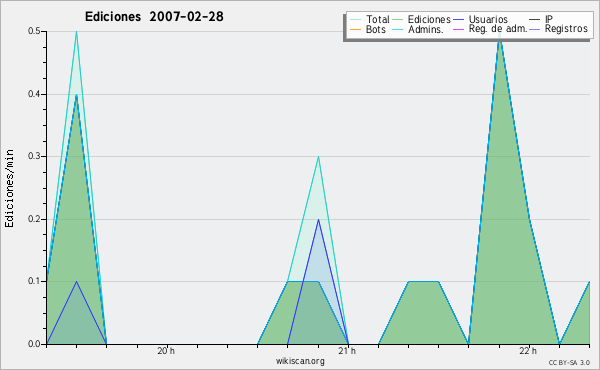Click the Total peak at 0.3 near 21 h
Viewport: 600px width, 370px height.
click(318, 157)
